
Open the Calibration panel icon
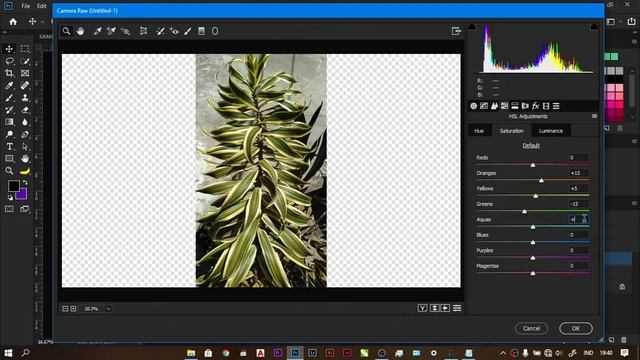(546, 106)
